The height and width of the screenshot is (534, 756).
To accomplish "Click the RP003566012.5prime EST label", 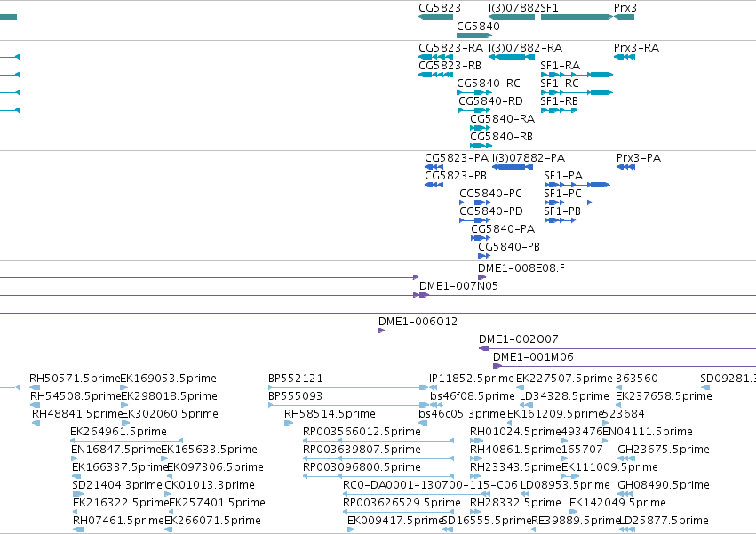I will tap(362, 432).
